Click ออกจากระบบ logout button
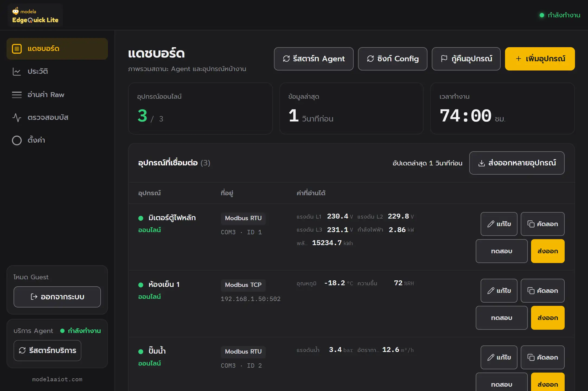This screenshot has height=391, width=588. tap(57, 297)
